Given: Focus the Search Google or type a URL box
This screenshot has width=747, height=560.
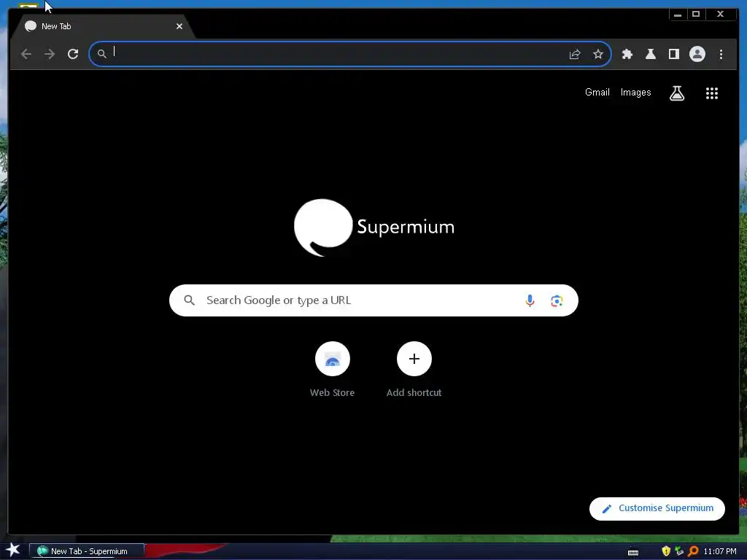Looking at the screenshot, I should [373, 300].
